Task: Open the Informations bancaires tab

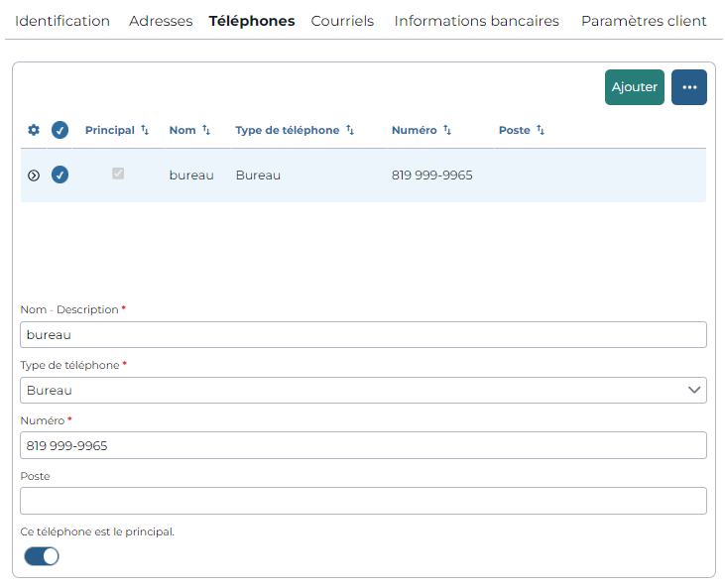Action: point(477,21)
